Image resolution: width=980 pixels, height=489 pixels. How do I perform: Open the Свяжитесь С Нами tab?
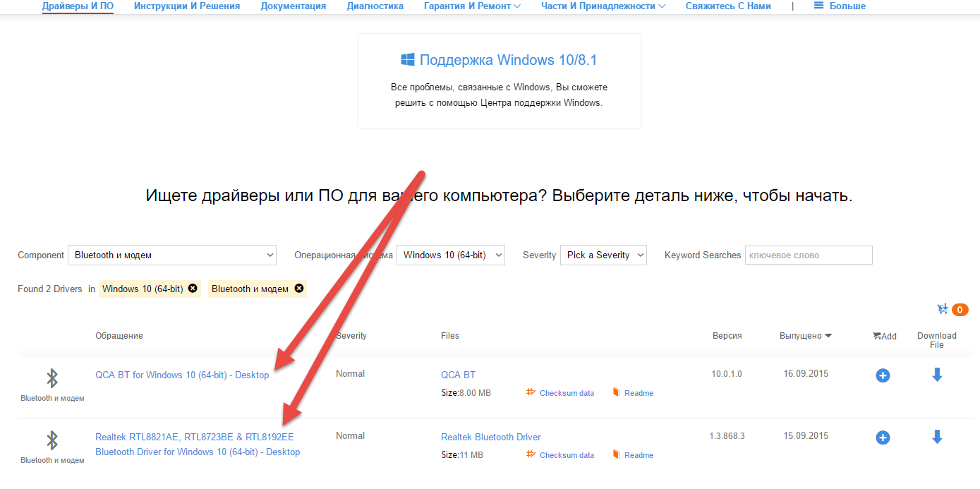click(728, 6)
